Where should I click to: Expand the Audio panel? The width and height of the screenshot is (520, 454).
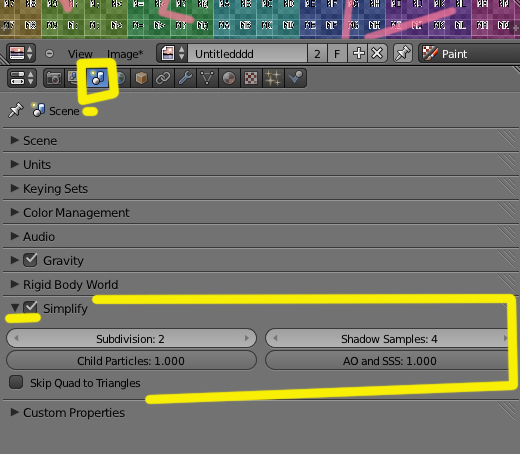click(x=14, y=236)
